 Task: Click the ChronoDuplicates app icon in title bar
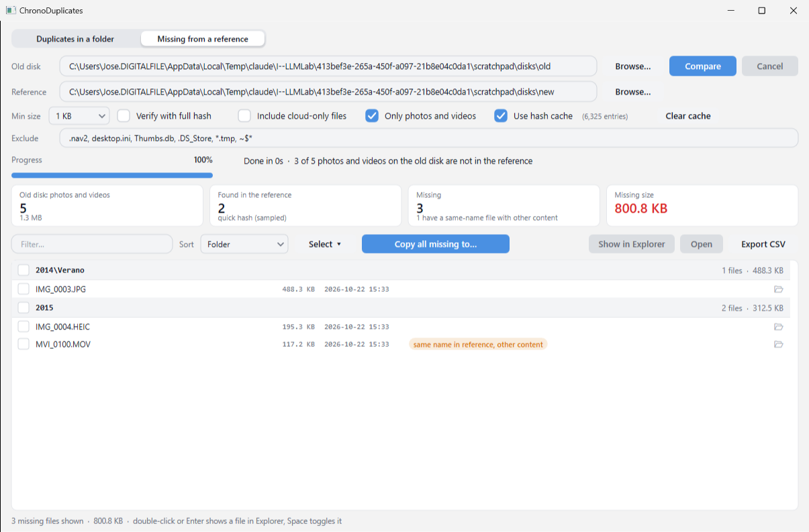click(x=11, y=11)
